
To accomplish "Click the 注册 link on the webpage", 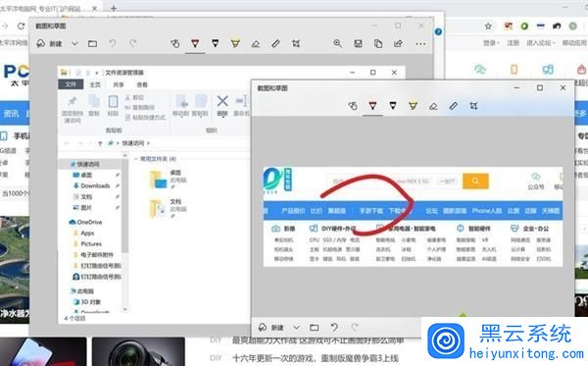I will (x=513, y=43).
